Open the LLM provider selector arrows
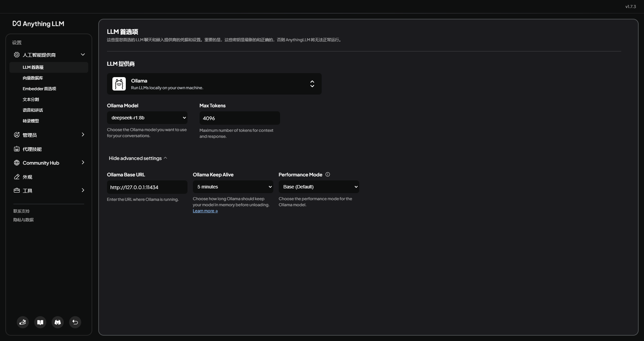This screenshot has width=644, height=341. point(312,84)
